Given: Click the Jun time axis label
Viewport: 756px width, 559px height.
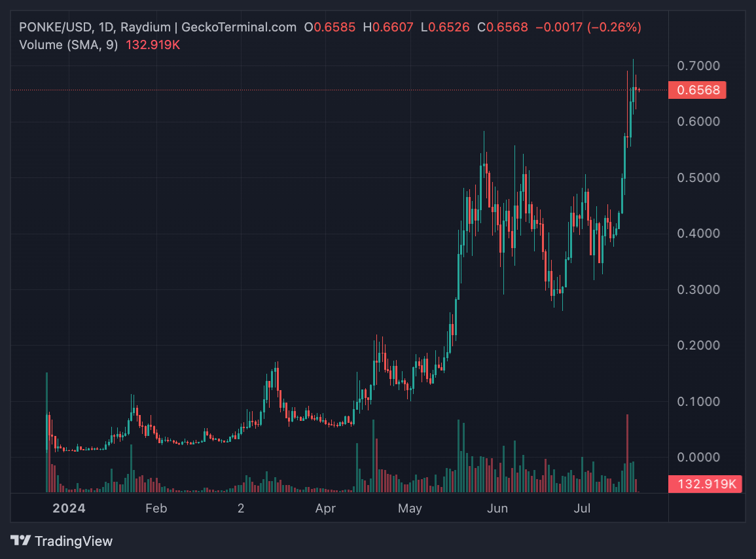Looking at the screenshot, I should click(x=497, y=509).
